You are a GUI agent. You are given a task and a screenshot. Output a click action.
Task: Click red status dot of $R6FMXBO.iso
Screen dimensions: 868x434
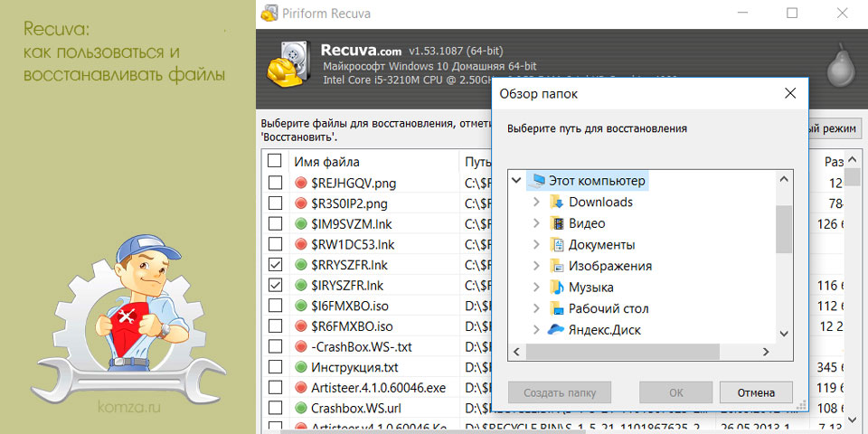[x=300, y=326]
